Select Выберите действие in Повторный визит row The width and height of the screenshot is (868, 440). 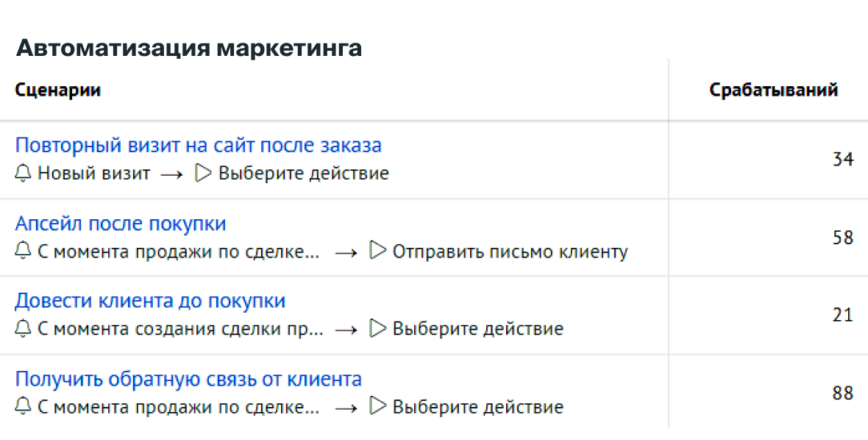pyautogui.click(x=303, y=174)
